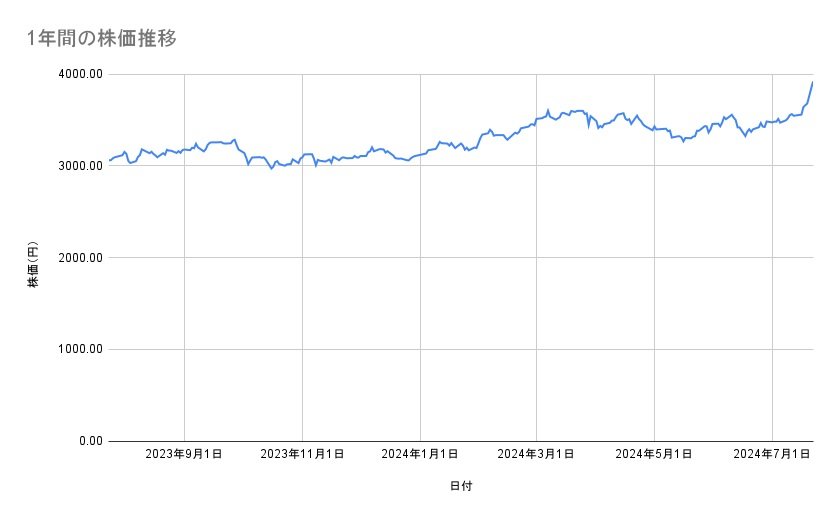The image size is (839, 519).
Task: Click the 3000.00 y-axis label
Action: 80,166
